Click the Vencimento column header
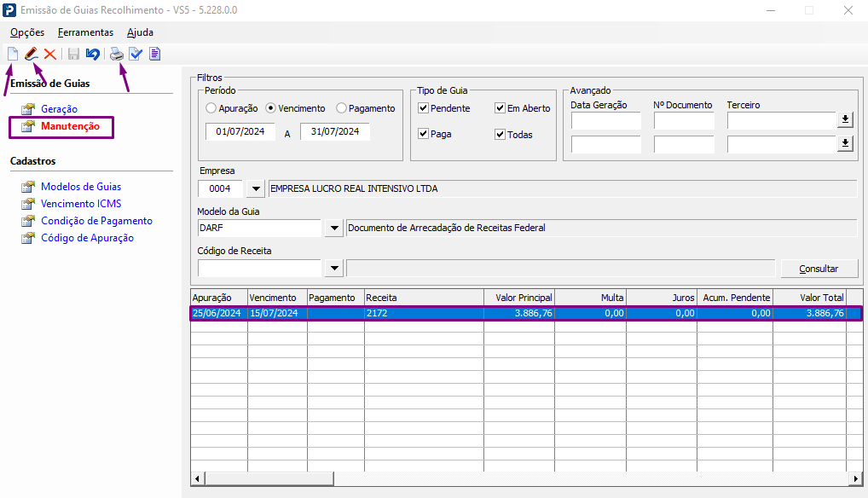The image size is (868, 498). pyautogui.click(x=277, y=298)
